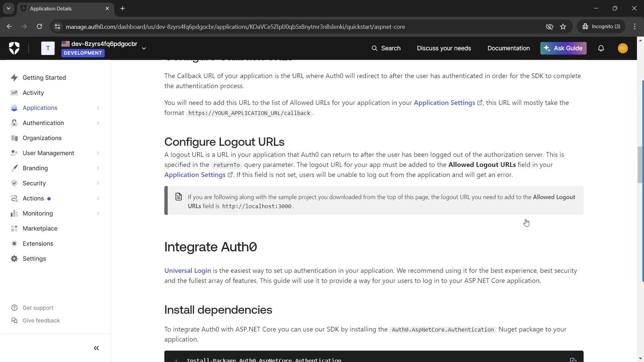The height and width of the screenshot is (362, 644).
Task: Expand the Monitoring submenu chevron
Action: (98, 214)
